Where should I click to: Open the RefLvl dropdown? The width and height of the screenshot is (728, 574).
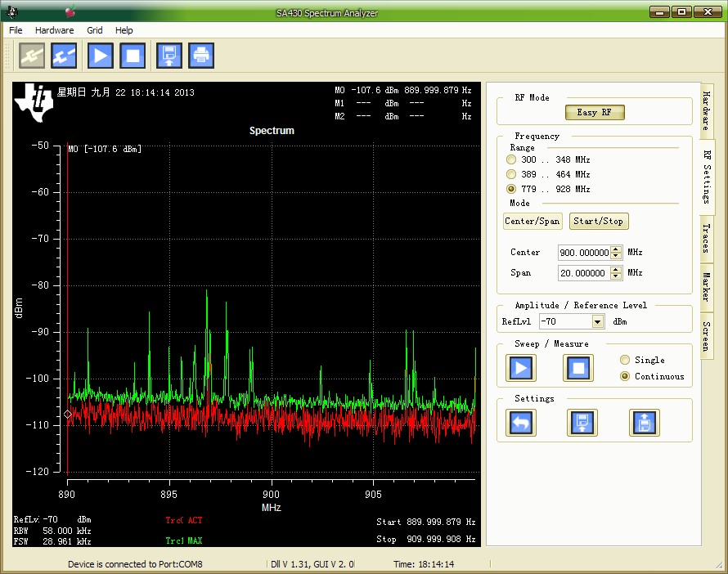(598, 322)
